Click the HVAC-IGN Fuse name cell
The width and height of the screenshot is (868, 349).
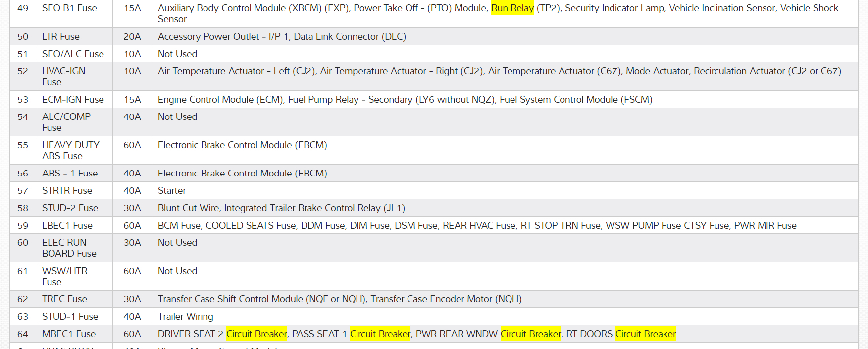point(63,76)
